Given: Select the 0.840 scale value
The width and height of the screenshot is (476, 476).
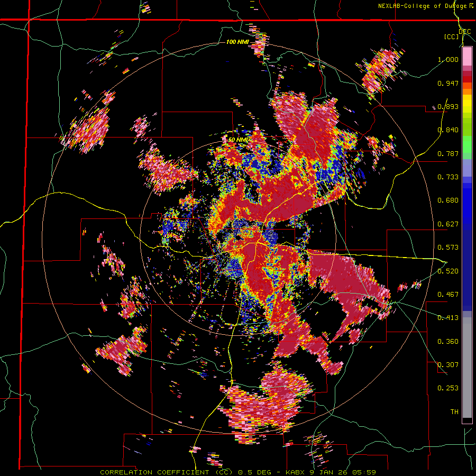Looking at the screenshot, I should tap(448, 130).
